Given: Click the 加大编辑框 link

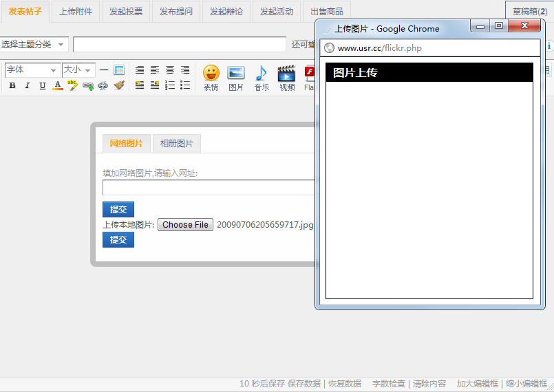Looking at the screenshot, I should (x=478, y=384).
